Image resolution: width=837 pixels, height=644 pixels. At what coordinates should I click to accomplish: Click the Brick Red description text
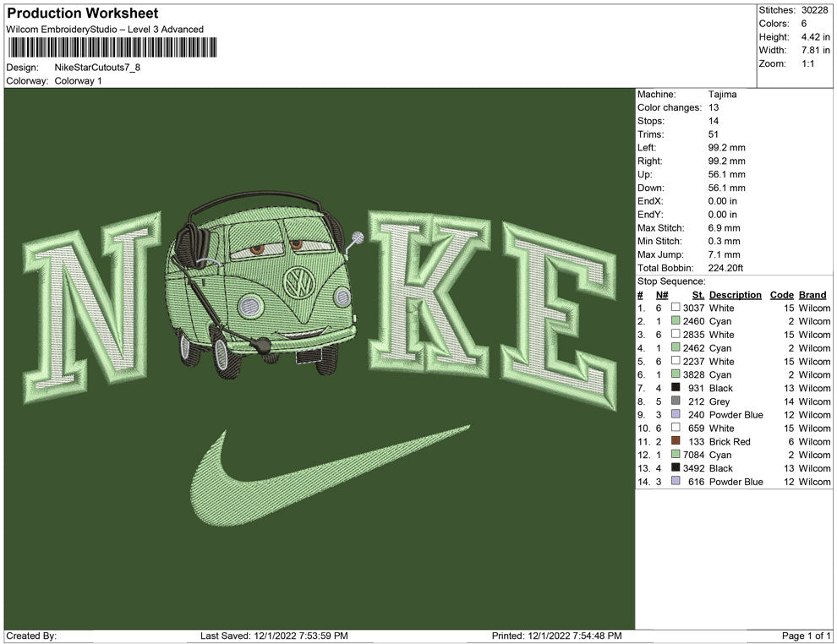pyautogui.click(x=730, y=441)
